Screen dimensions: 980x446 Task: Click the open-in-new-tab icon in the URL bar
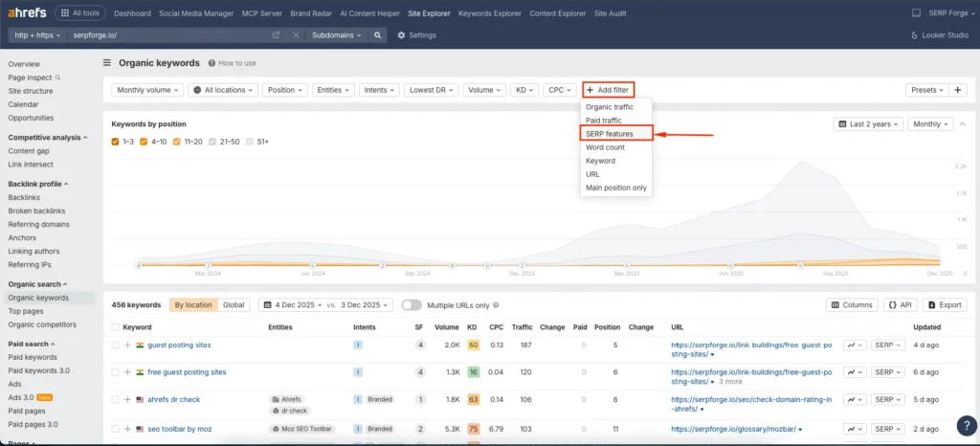click(x=277, y=35)
